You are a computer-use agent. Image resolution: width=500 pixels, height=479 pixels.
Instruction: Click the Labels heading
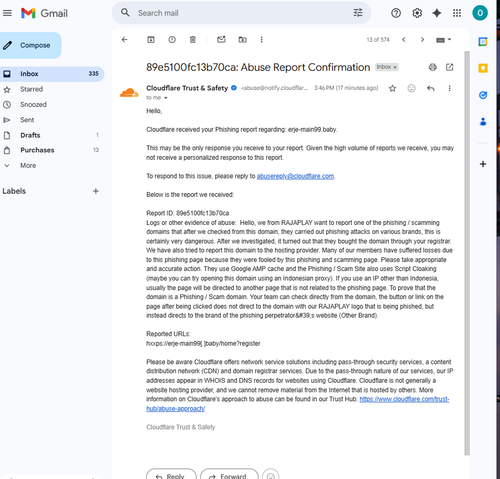click(x=14, y=191)
